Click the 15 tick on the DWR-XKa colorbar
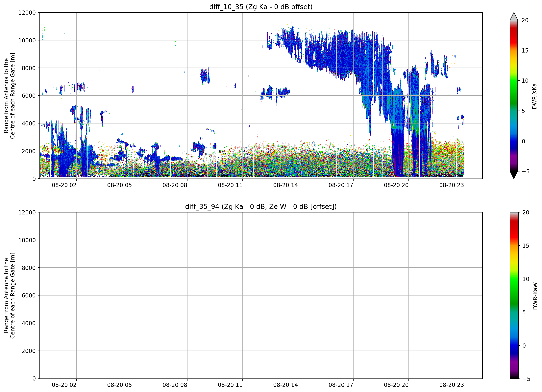Screen dimensions: 542x392 point(525,51)
